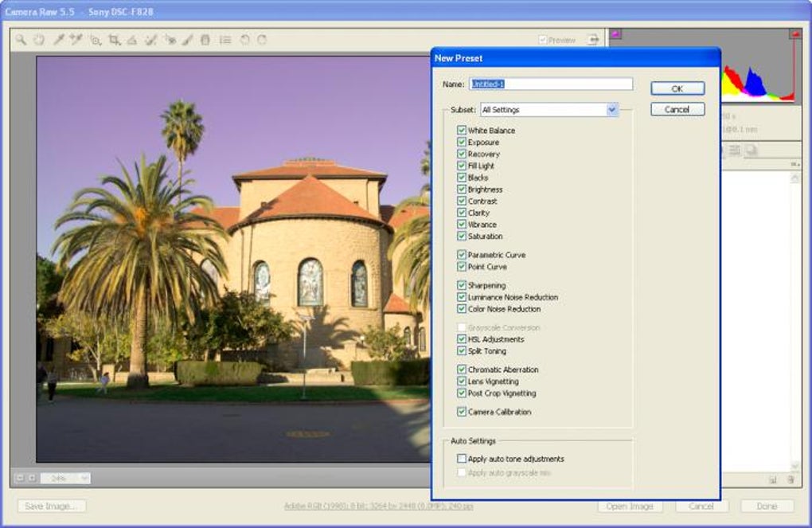This screenshot has width=812, height=528.
Task: Uncheck the Clarity checkbox
Action: coord(462,213)
